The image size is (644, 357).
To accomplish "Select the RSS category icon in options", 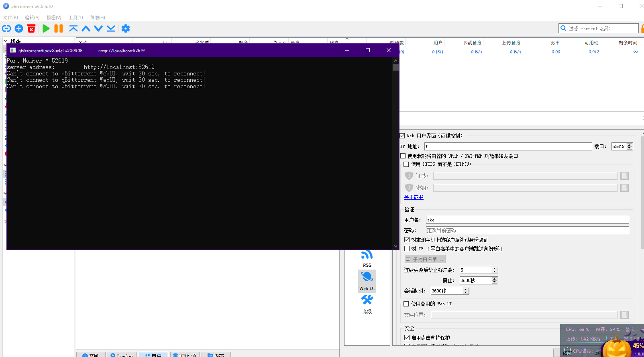I will pos(367,258).
